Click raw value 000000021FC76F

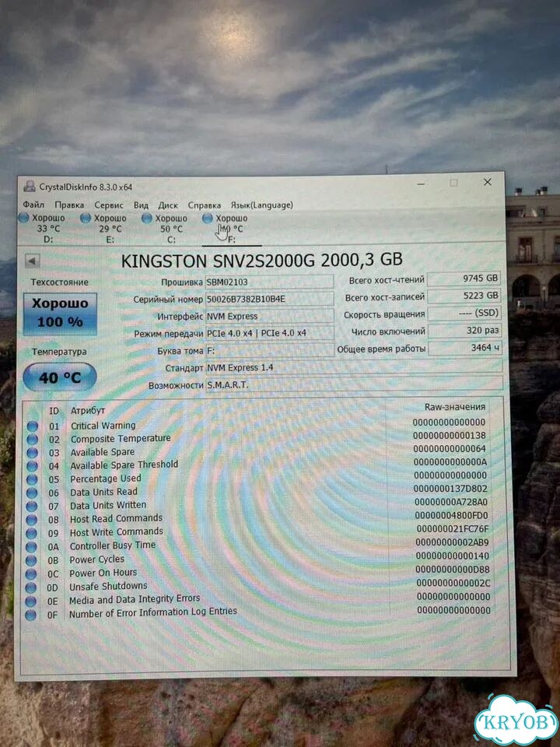453,529
